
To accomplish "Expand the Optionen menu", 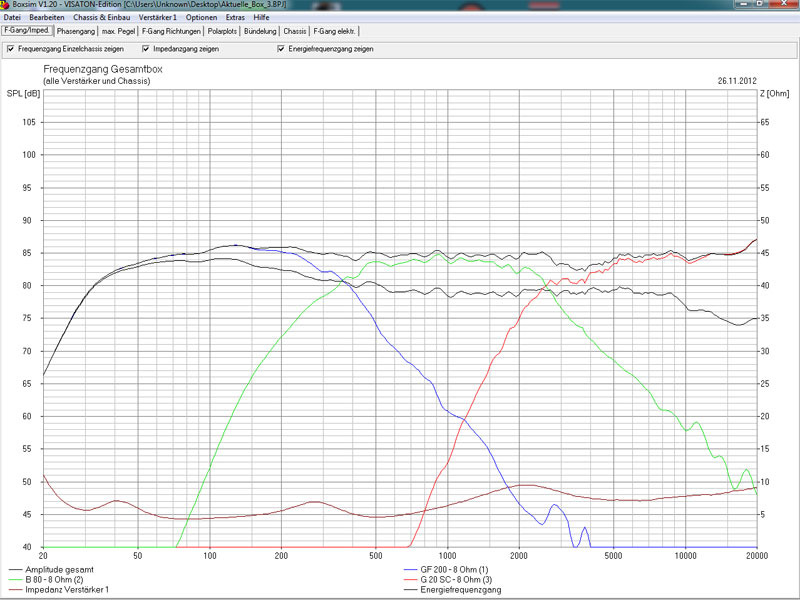I will (201, 18).
